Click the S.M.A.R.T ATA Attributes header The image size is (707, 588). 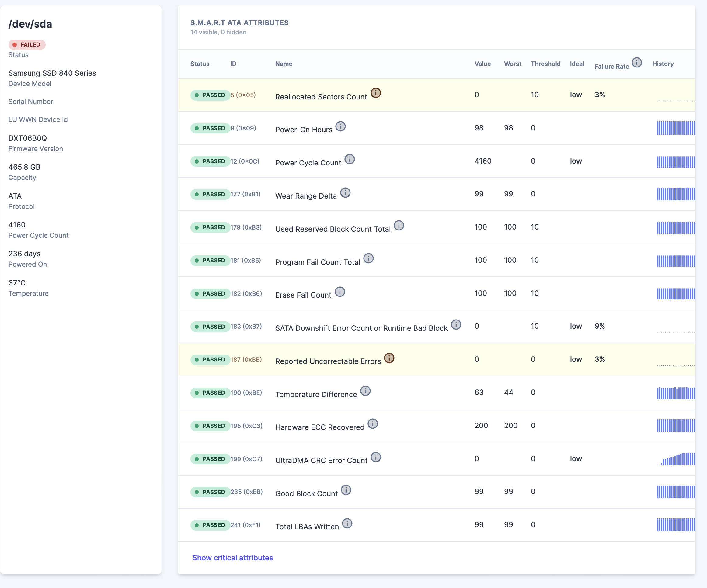[239, 22]
